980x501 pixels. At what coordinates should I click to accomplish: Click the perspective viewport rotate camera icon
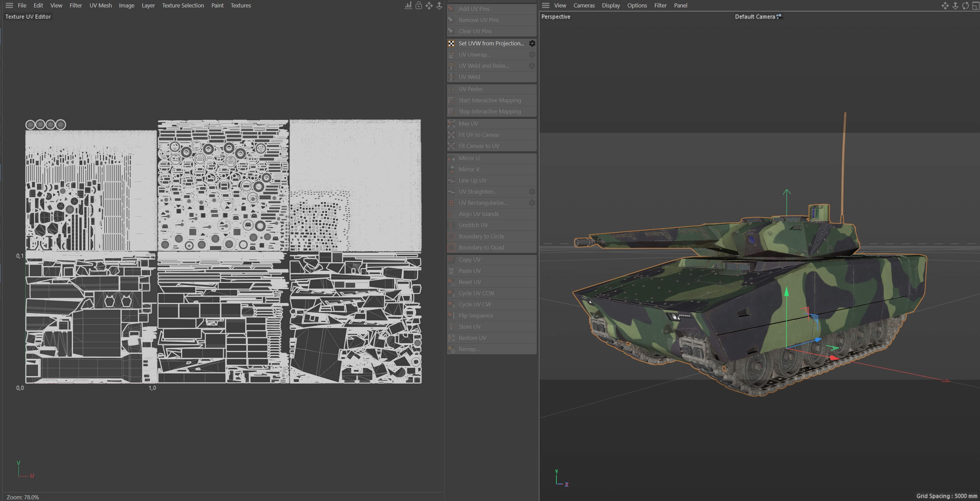pos(965,5)
